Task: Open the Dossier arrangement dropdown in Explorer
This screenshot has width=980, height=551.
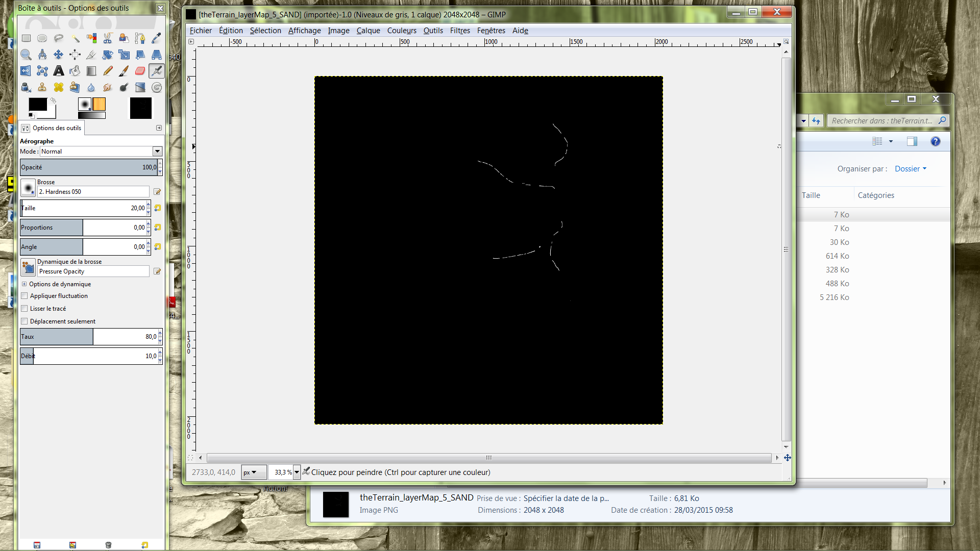Action: point(911,169)
